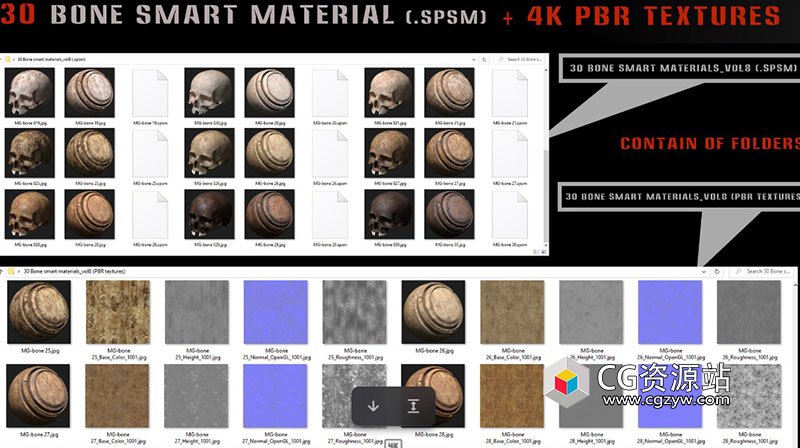Select the MG-bone 29.jpg sphere thumbnail

[269, 214]
